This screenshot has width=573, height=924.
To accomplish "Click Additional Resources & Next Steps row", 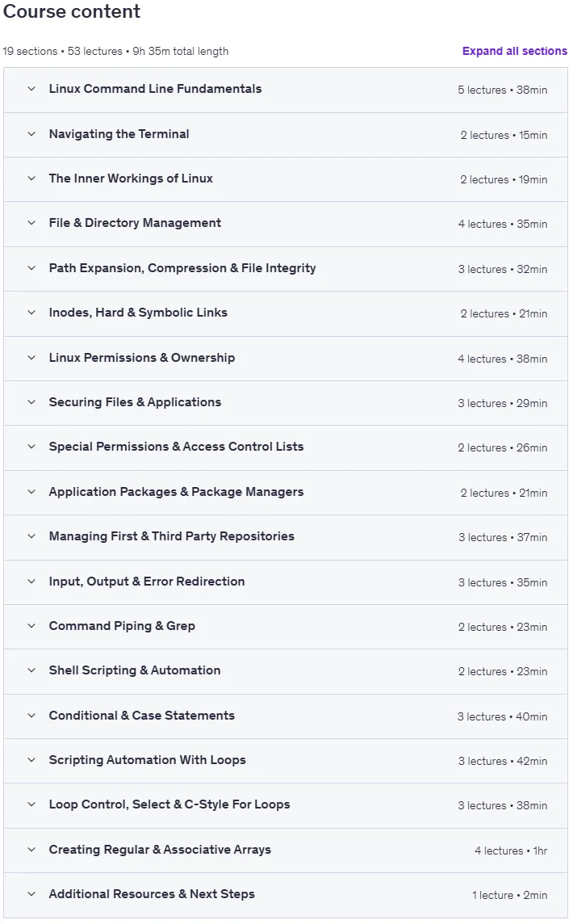I will pos(286,895).
